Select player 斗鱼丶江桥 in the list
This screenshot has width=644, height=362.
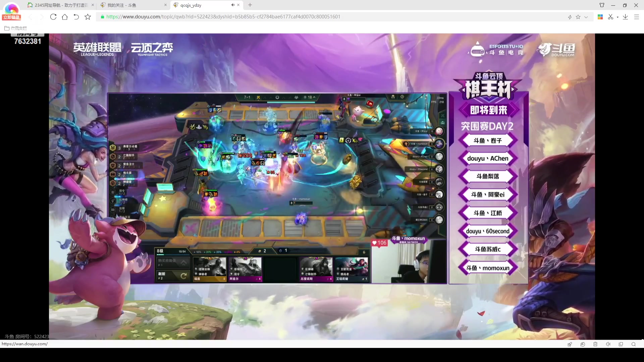488,213
